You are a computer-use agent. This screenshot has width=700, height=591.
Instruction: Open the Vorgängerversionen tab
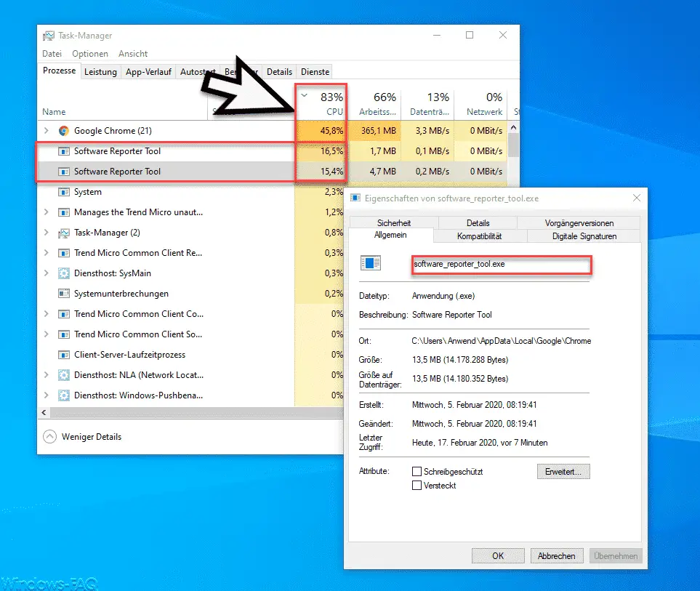coord(579,222)
